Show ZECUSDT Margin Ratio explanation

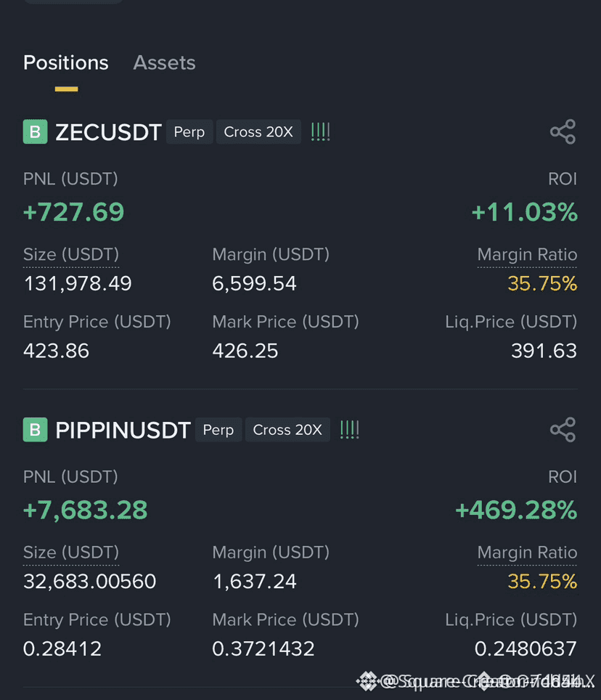[x=527, y=255]
